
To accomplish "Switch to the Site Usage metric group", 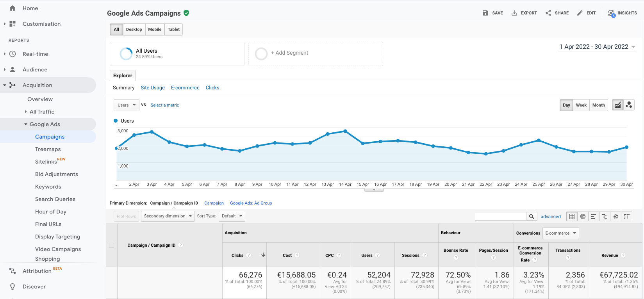I will (x=153, y=88).
